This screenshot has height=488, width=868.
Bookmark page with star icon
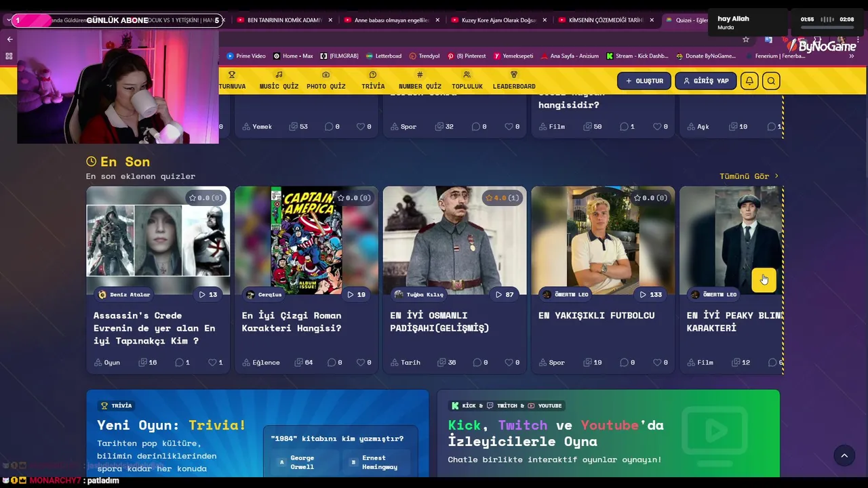(746, 39)
